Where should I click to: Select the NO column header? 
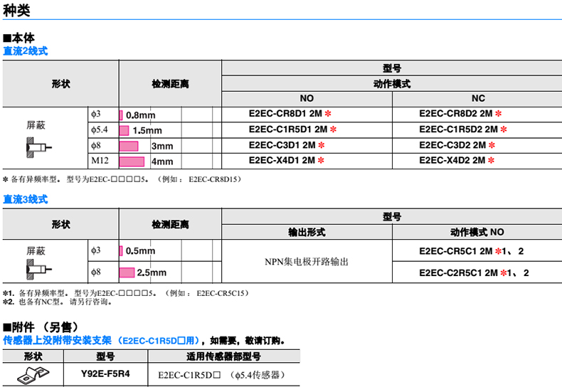[x=307, y=98]
